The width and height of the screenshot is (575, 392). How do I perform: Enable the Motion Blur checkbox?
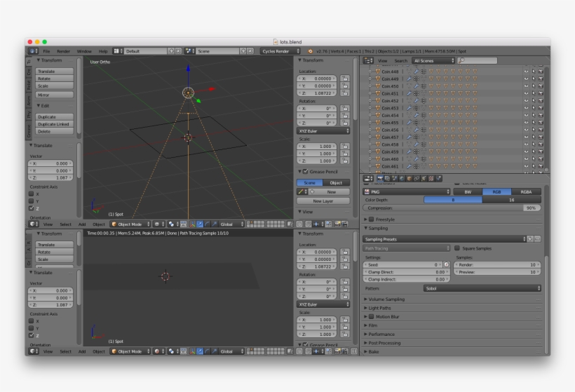tap(371, 316)
